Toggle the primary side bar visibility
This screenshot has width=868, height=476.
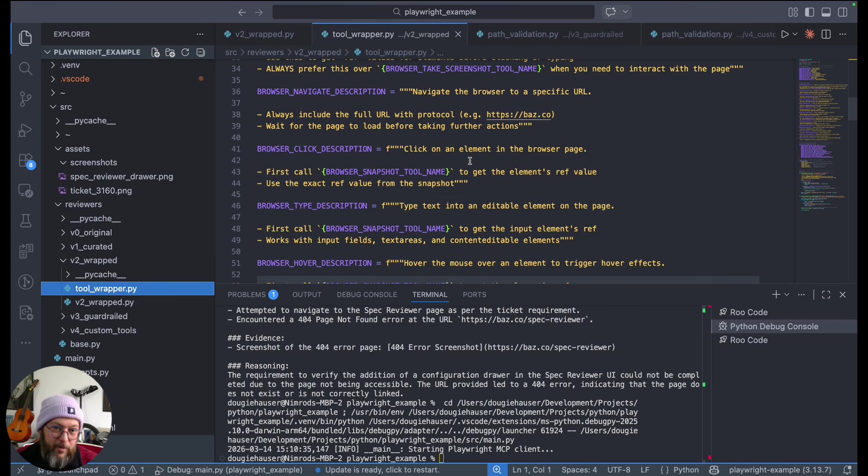coord(810,12)
